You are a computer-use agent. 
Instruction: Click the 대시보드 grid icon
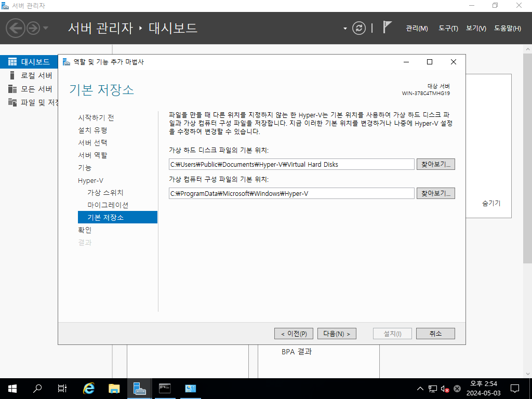[x=12, y=61]
